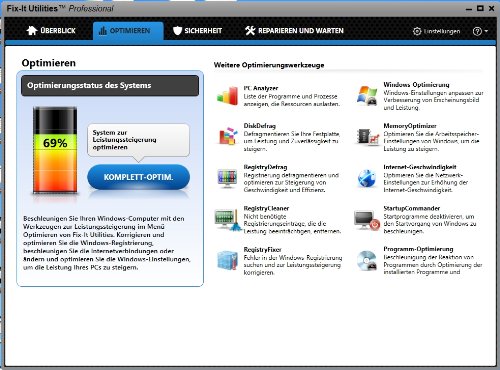Click the wrench icon for Reparieren und Warten
The height and width of the screenshot is (370, 500).
tap(250, 31)
